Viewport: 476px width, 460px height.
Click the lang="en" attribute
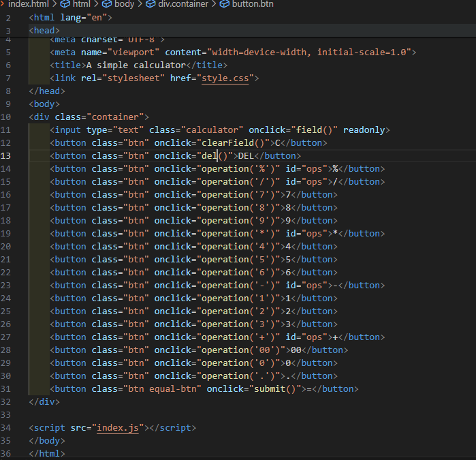click(84, 18)
